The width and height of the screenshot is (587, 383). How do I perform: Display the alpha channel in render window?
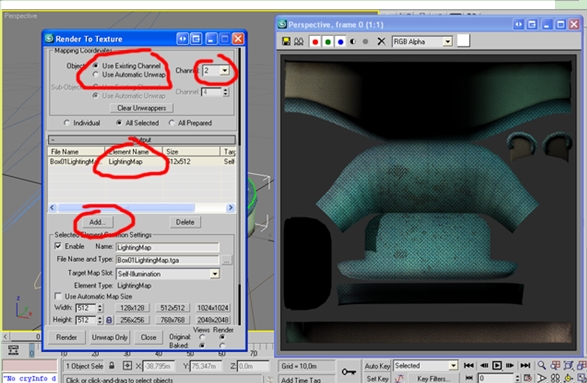353,42
